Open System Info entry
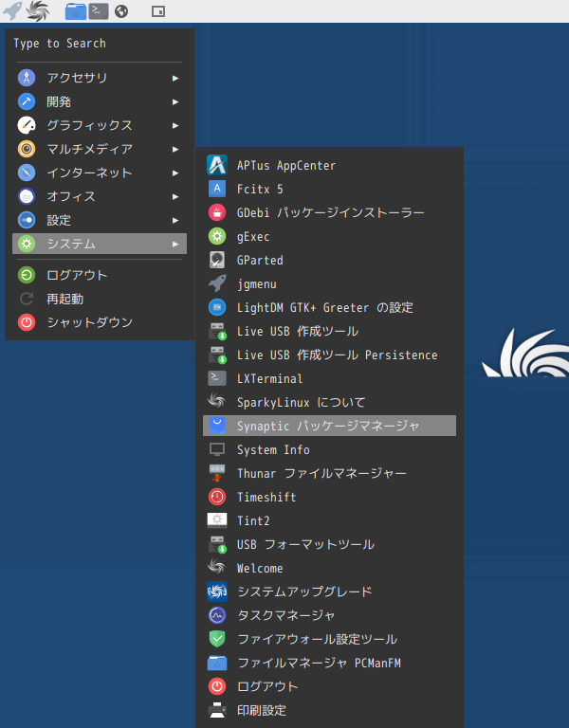The width and height of the screenshot is (569, 728). (329, 449)
